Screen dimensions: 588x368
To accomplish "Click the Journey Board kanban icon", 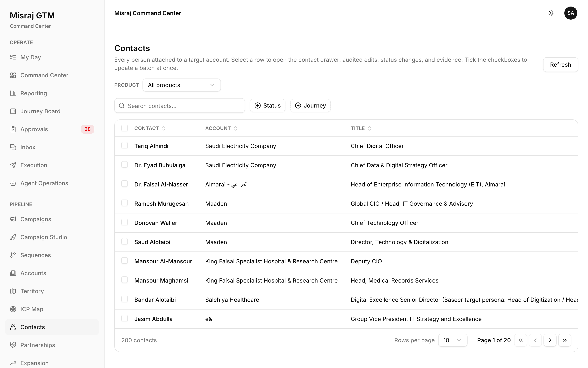I will (13, 111).
